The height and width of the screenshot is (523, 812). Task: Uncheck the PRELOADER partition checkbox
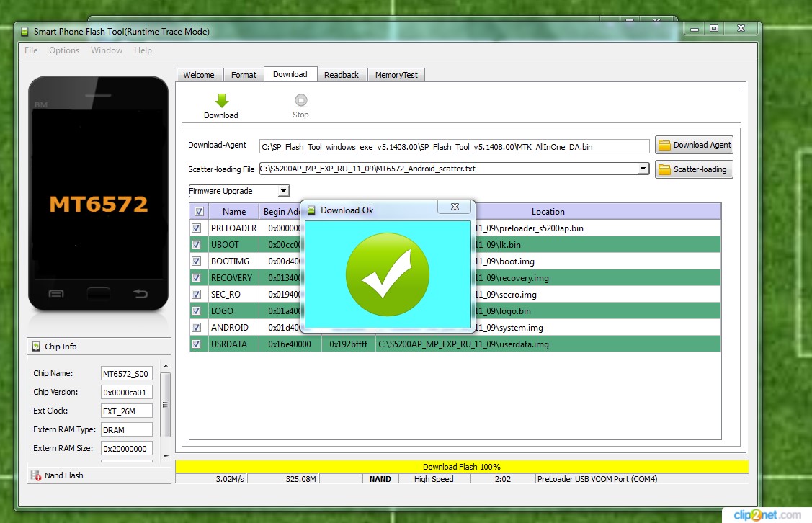(x=196, y=228)
